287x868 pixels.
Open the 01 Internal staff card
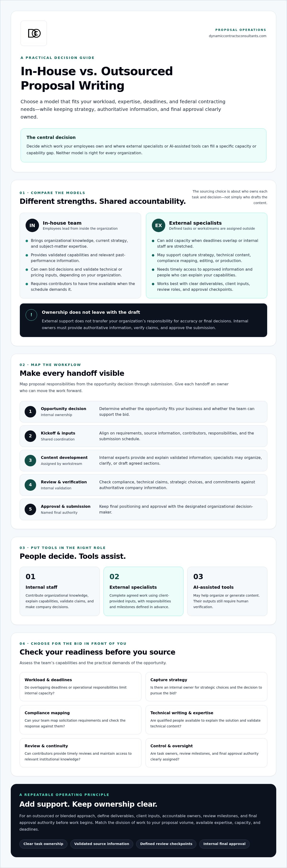tap(60, 591)
